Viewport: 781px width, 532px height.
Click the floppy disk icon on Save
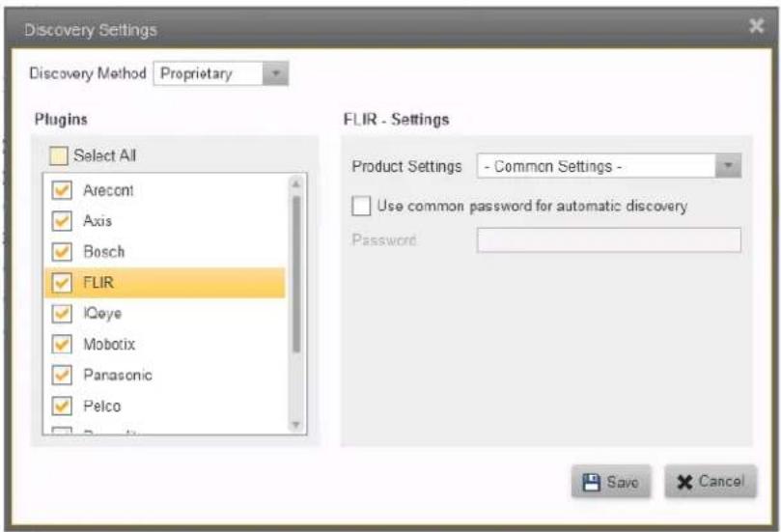click(x=591, y=482)
